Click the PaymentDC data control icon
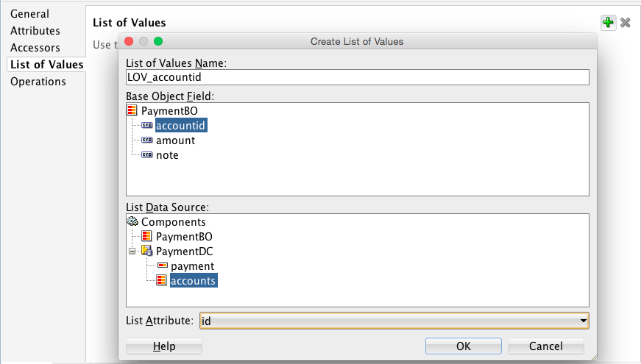The width and height of the screenshot is (641, 364). pos(146,251)
